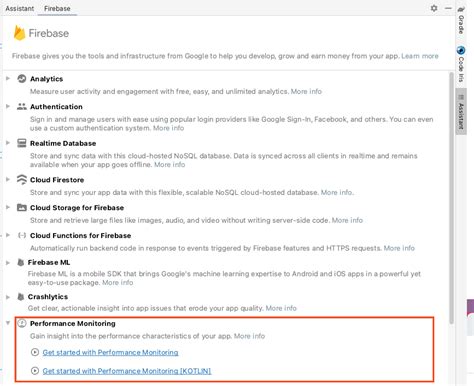Open More info link for Cloud Functions
Screen dimensions: 474x386
pos(399,248)
